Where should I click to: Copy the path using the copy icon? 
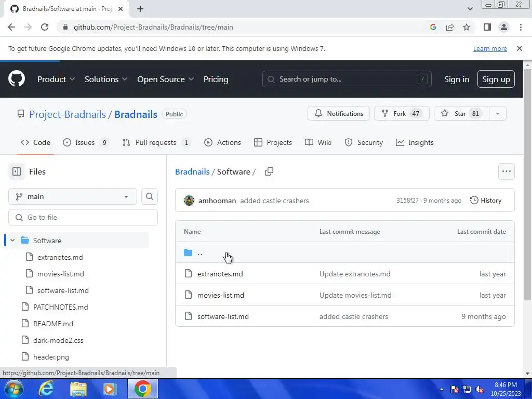pos(269,171)
